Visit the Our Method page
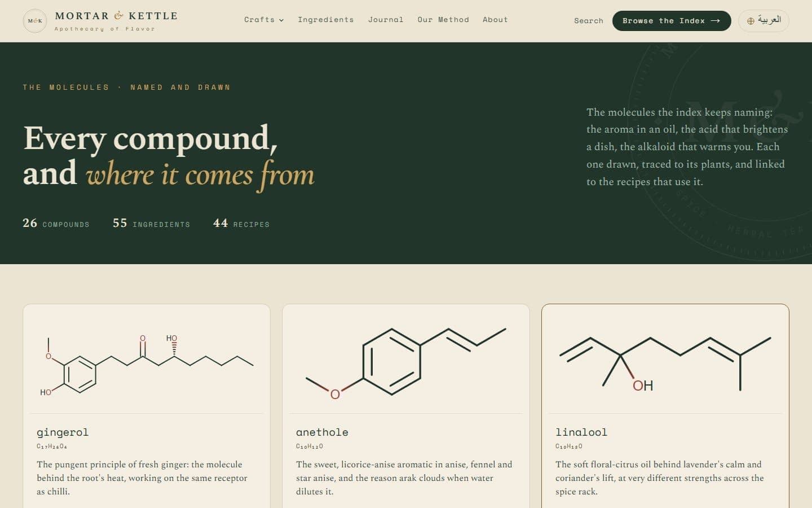Viewport: 812px width, 508px height. pyautogui.click(x=443, y=20)
